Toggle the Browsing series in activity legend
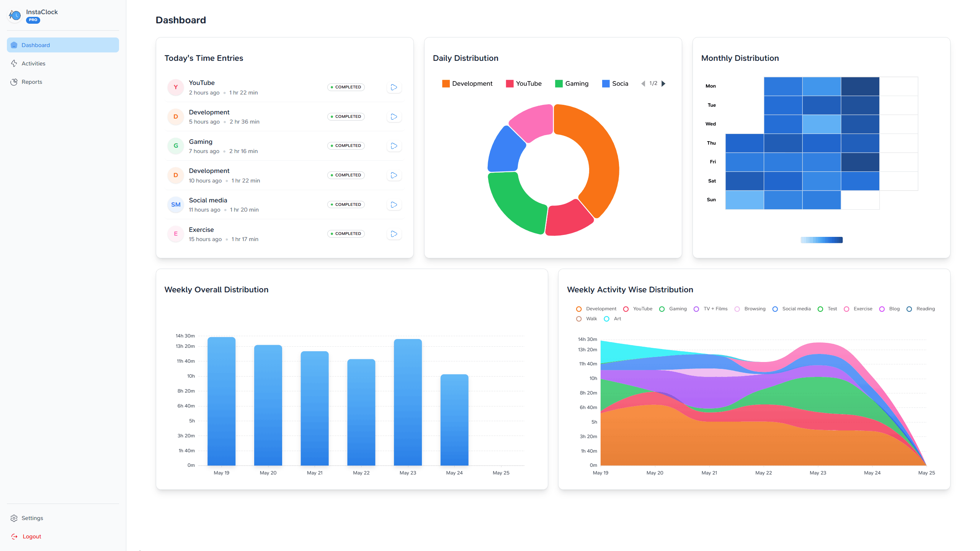 [750, 309]
